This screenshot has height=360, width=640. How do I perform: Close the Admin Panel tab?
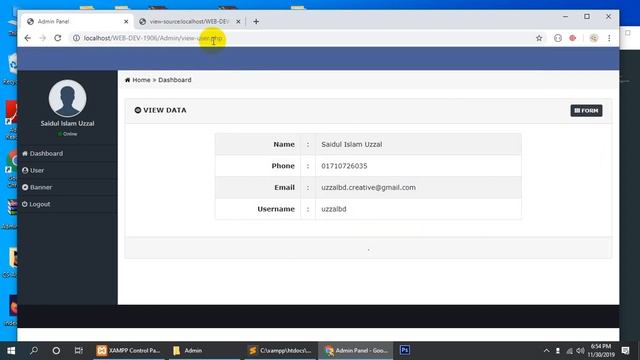tap(126, 21)
